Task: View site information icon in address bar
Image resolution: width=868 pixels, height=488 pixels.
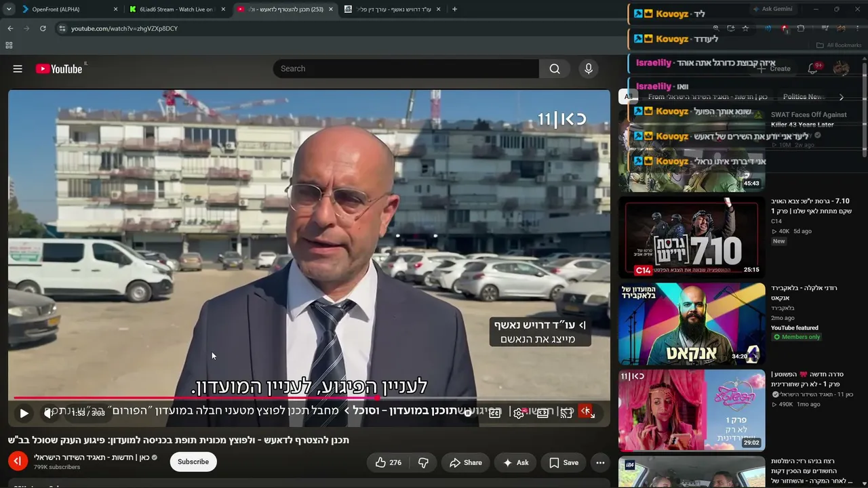Action: coord(62,28)
